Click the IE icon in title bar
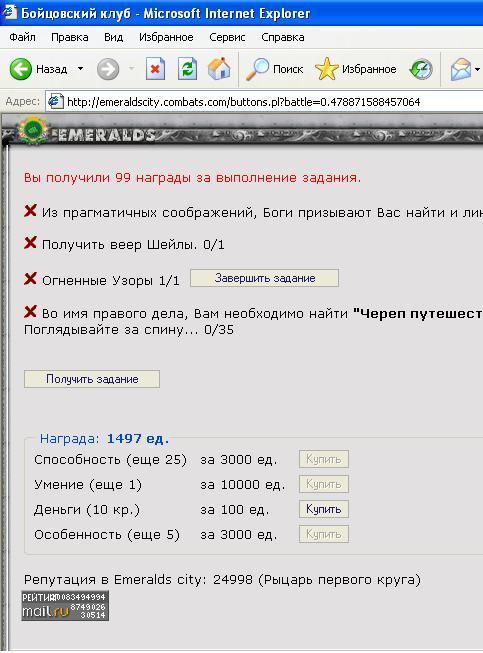The image size is (483, 653). (9, 12)
